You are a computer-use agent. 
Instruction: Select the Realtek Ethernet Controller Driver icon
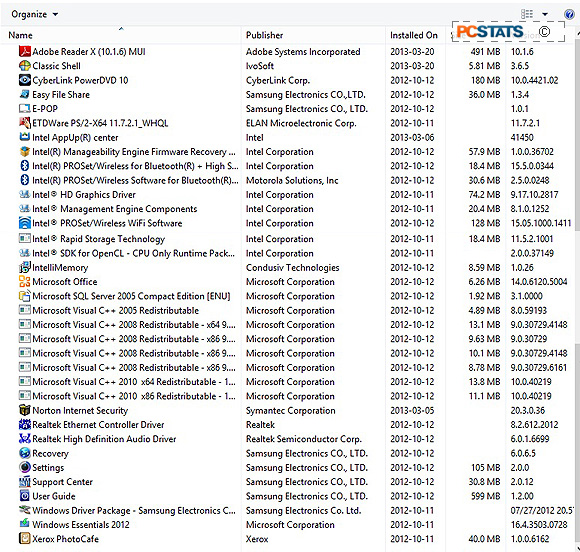[24, 424]
